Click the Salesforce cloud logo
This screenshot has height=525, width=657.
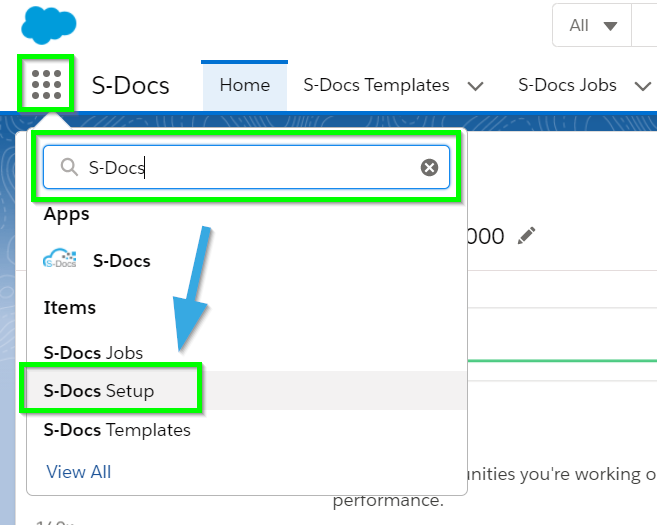(49, 25)
